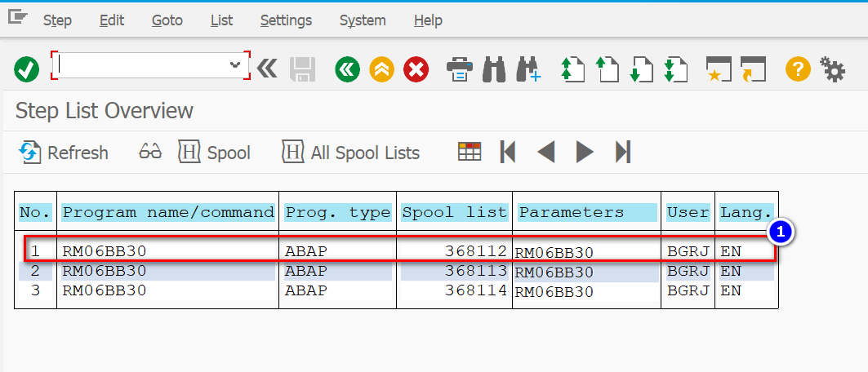The width and height of the screenshot is (868, 372).
Task: Click the Find binoculars icon
Action: tap(494, 70)
